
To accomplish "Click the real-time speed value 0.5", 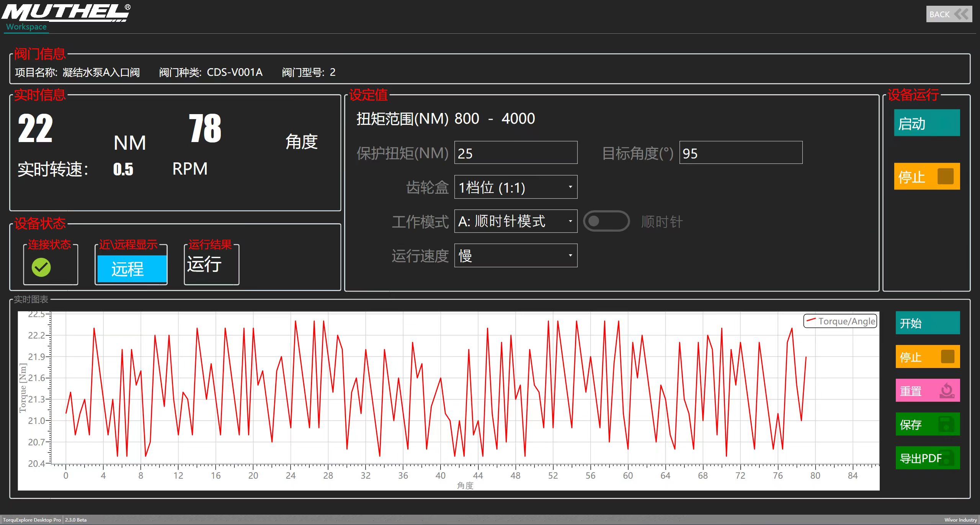I will (123, 169).
